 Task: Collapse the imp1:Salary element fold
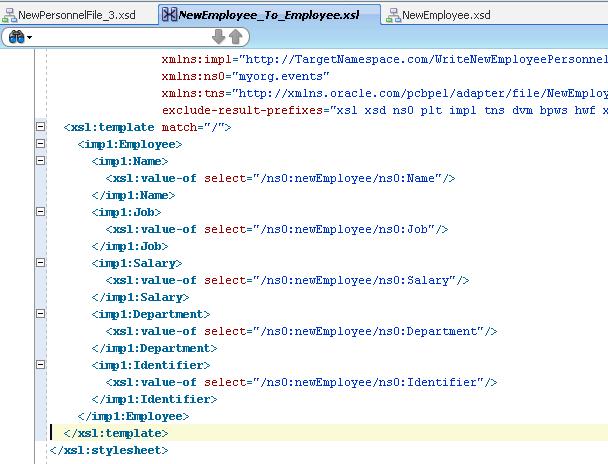click(40, 263)
